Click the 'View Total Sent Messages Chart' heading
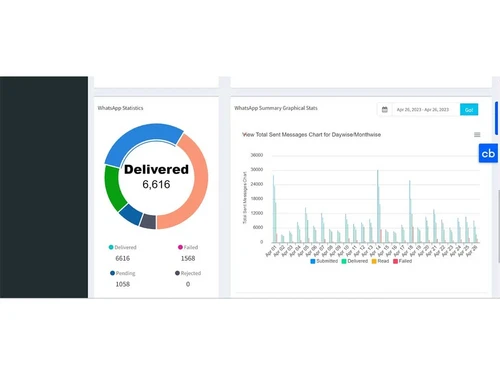This screenshot has width=500, height=375. [x=311, y=135]
